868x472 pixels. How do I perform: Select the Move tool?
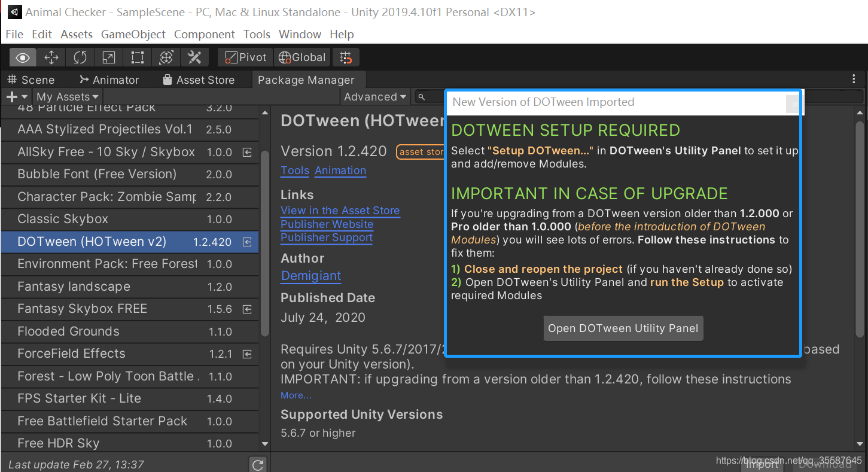(x=51, y=57)
